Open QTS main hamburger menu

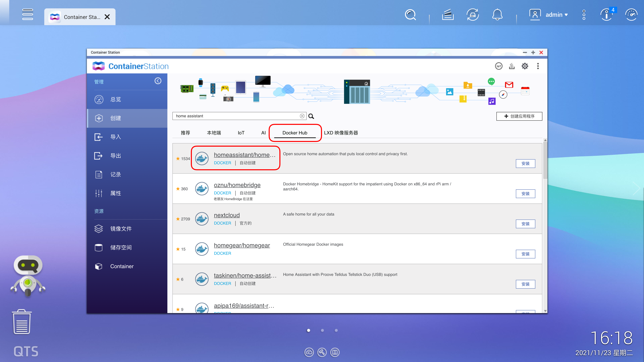point(28,14)
